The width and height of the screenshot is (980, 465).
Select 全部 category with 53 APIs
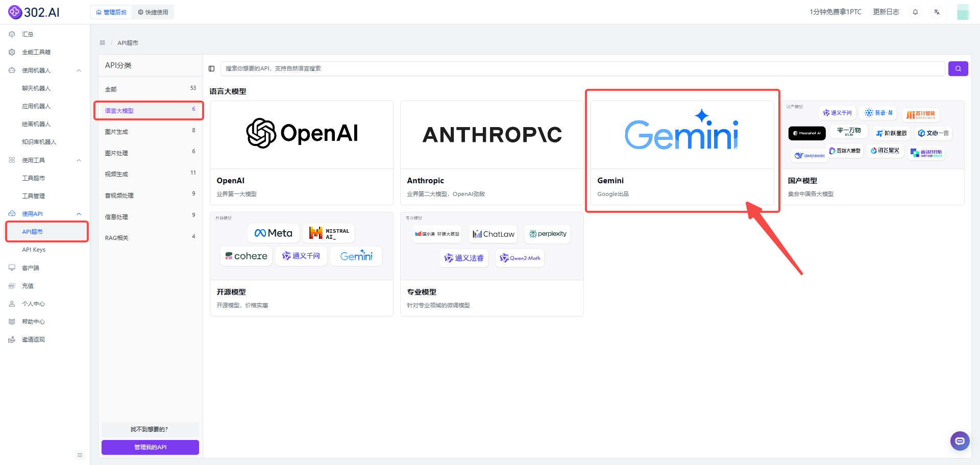pyautogui.click(x=150, y=89)
